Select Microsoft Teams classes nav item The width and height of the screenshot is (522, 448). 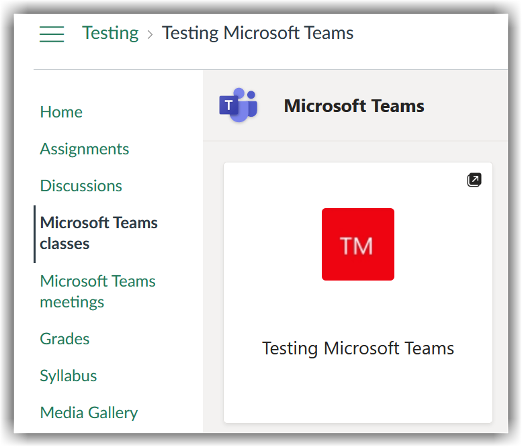click(99, 233)
